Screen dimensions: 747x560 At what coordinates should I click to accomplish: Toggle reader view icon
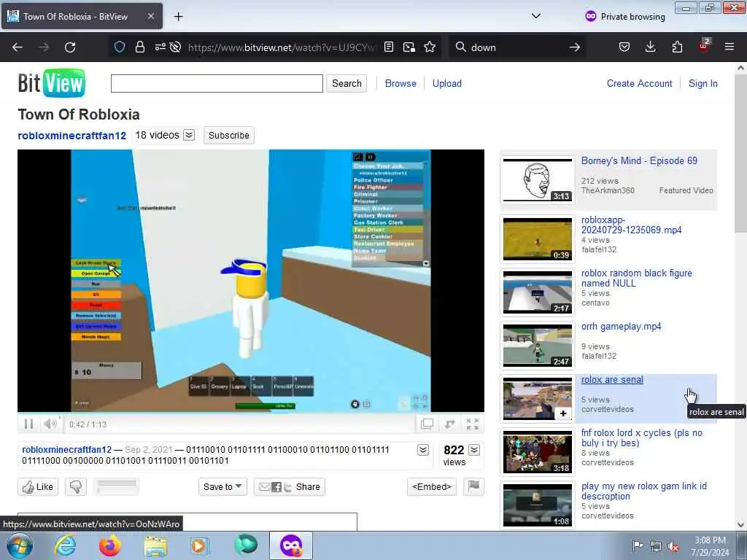(x=389, y=47)
